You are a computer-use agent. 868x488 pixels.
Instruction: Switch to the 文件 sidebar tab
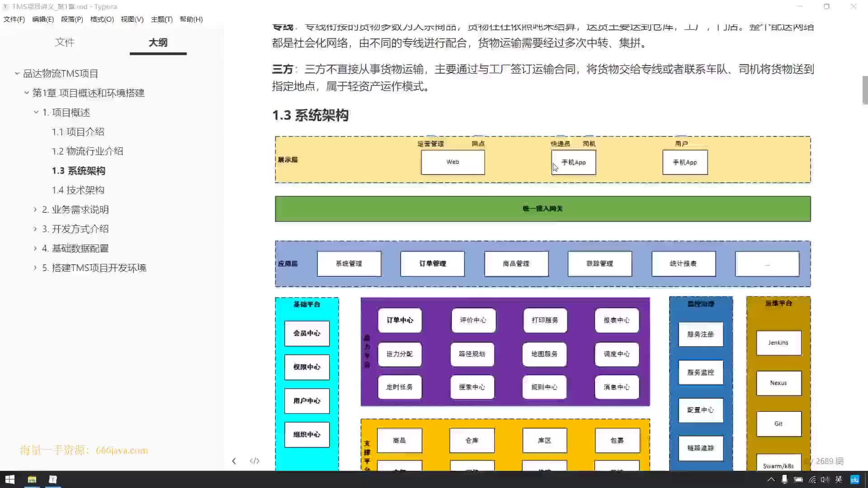coord(65,42)
